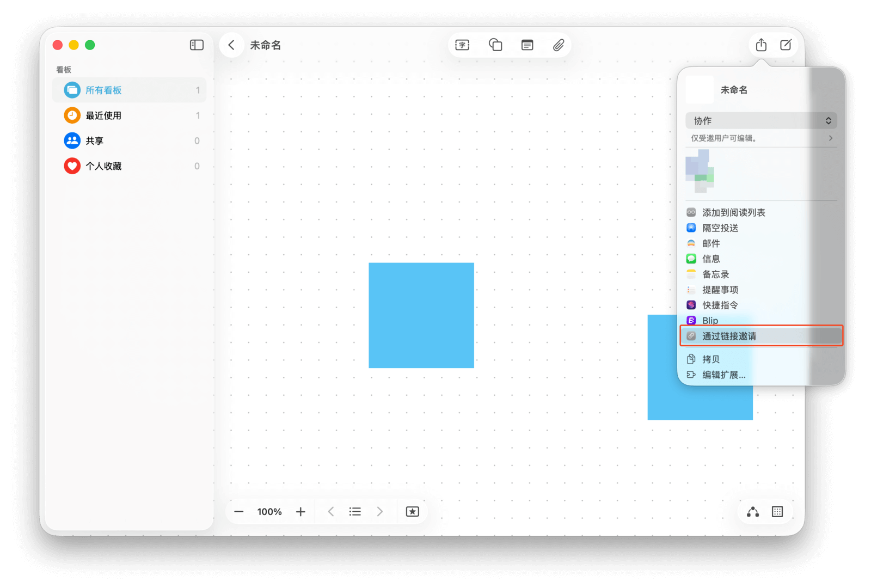Choose 隔空投送 in the share menu
871x588 pixels.
720,228
